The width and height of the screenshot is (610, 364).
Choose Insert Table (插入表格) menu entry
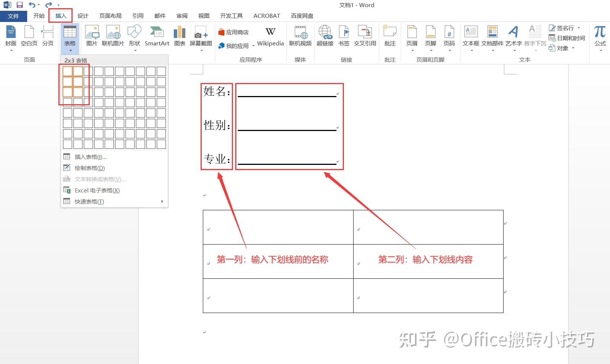(x=114, y=157)
